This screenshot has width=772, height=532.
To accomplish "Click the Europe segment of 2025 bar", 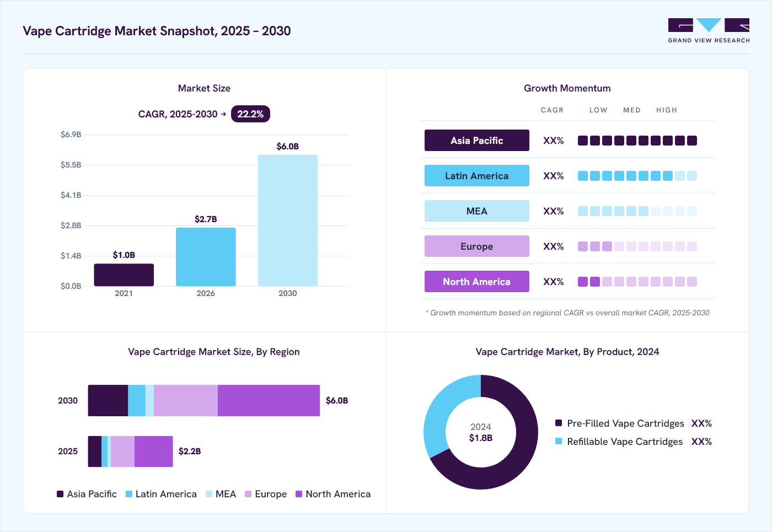I will pos(122,452).
